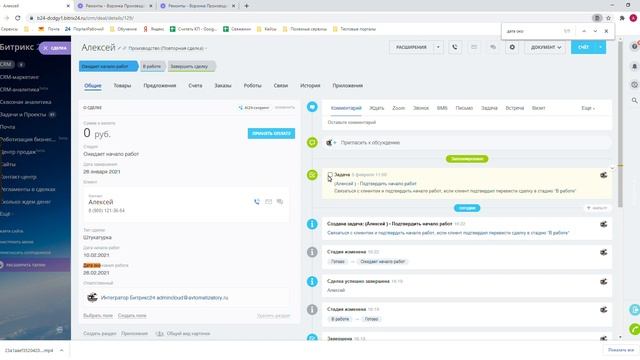This screenshot has width=640, height=360.
Task: Expand the Счёт button dropdown arrow
Action: [601, 47]
